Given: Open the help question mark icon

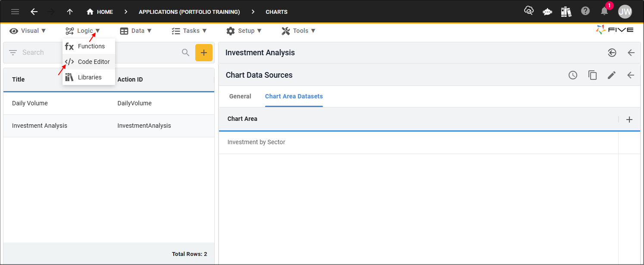Looking at the screenshot, I should tap(585, 11).
